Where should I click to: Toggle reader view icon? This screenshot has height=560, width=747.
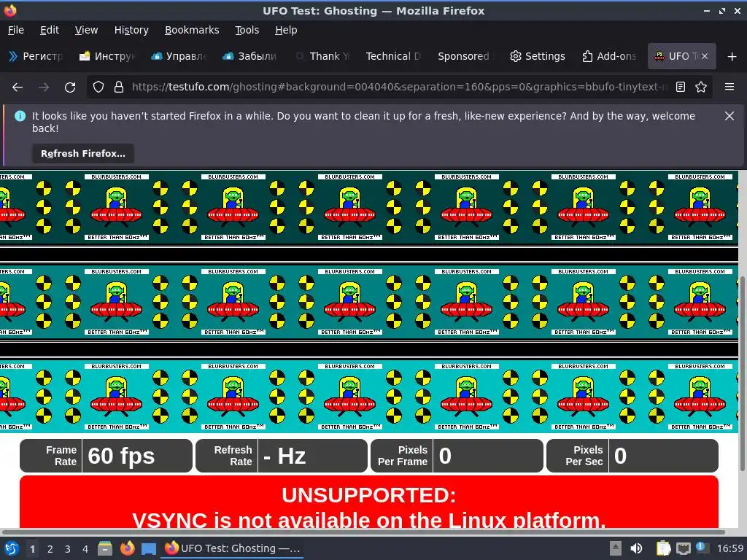(x=681, y=87)
